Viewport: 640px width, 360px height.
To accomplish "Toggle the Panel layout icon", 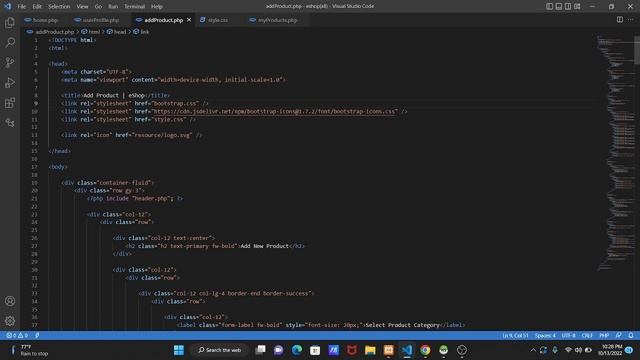I will pos(559,6).
